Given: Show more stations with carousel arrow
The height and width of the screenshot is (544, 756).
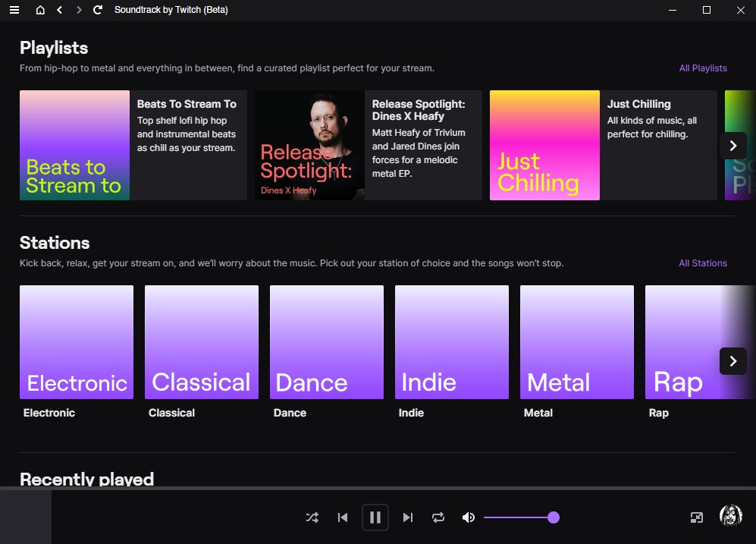Looking at the screenshot, I should click(x=732, y=361).
